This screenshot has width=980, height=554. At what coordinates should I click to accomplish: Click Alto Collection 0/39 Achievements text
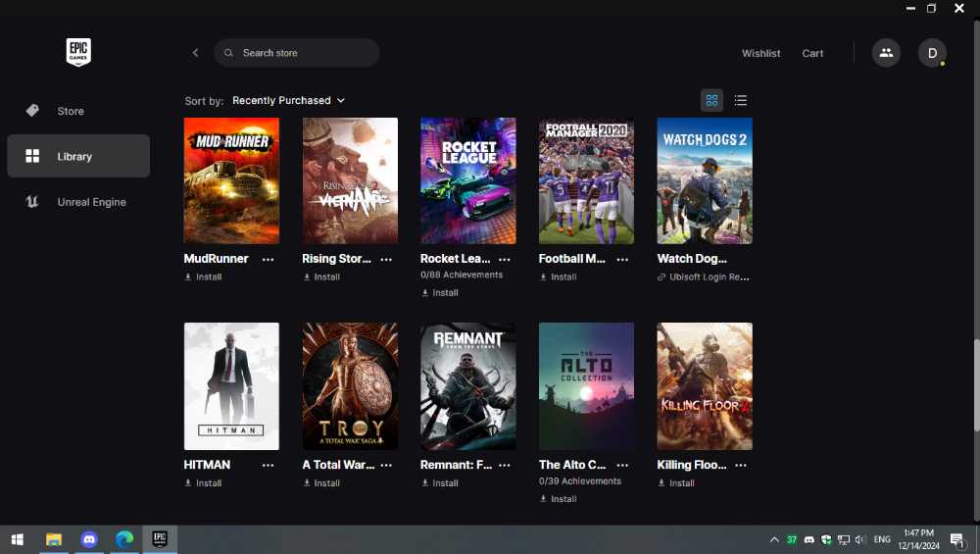[580, 481]
